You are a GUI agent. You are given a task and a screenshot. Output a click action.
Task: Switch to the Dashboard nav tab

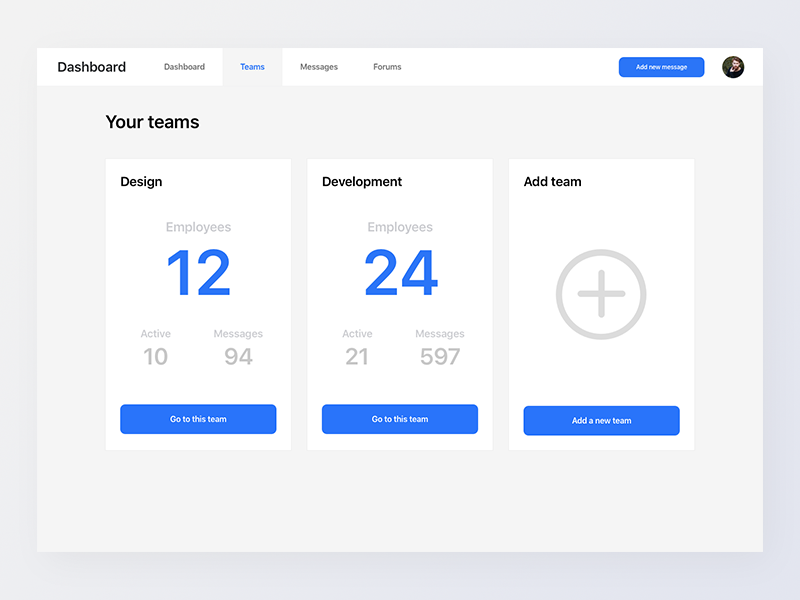[x=184, y=67]
